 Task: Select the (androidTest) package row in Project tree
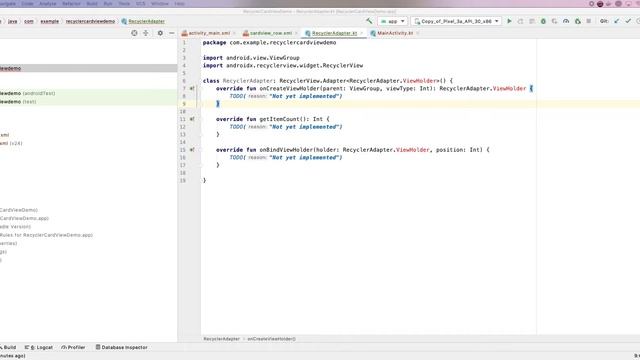[89, 93]
